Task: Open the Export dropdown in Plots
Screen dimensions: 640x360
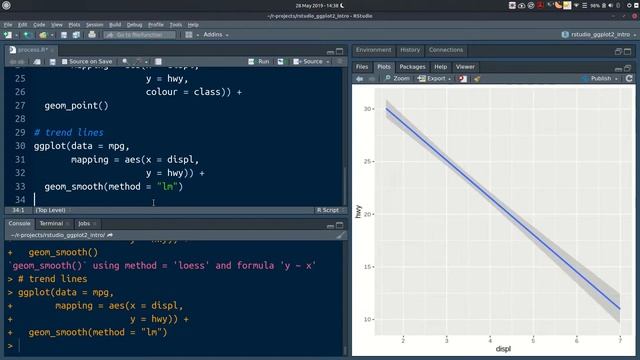Action: coord(435,78)
